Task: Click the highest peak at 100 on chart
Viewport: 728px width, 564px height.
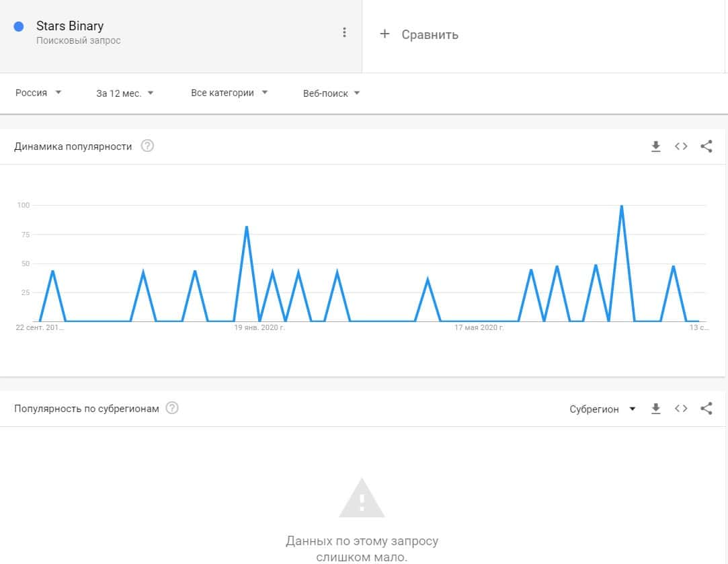Action: click(x=621, y=206)
